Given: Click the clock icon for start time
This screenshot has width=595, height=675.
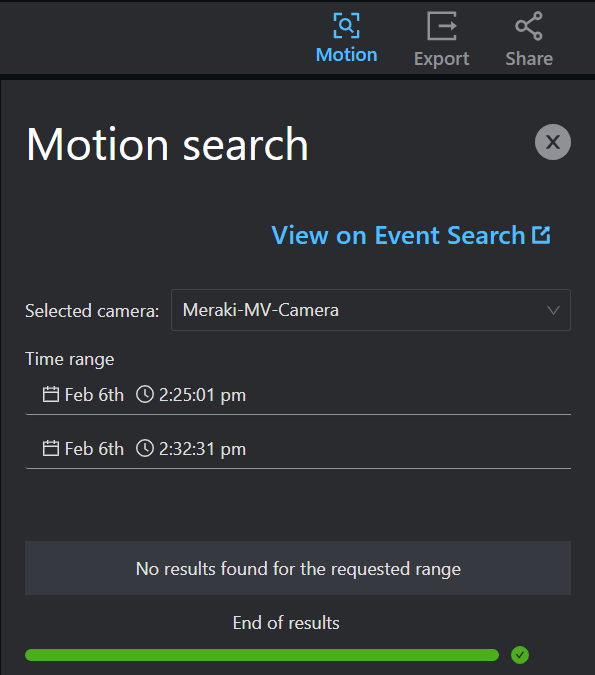Looking at the screenshot, I should (x=145, y=394).
